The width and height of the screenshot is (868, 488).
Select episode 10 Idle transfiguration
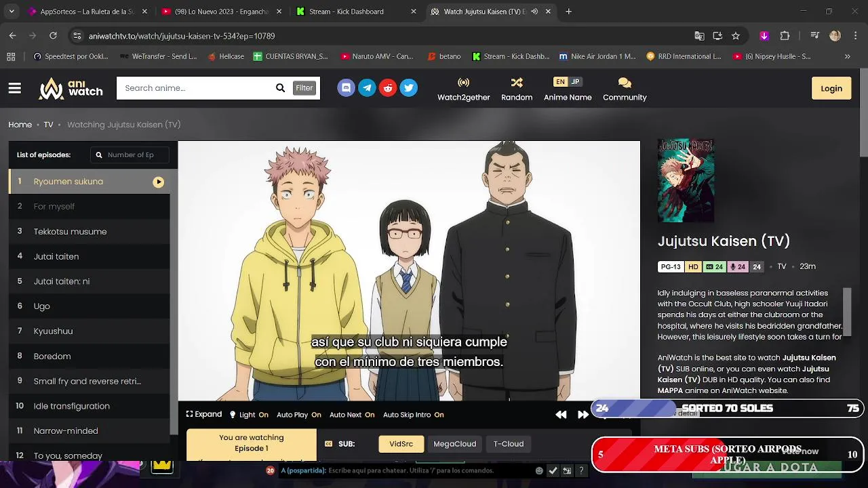(x=89, y=406)
